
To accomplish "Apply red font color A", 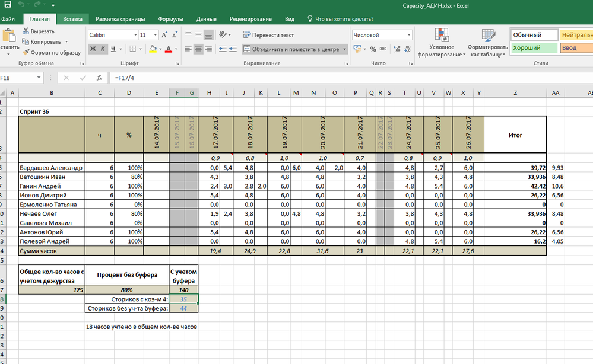I will (x=169, y=49).
